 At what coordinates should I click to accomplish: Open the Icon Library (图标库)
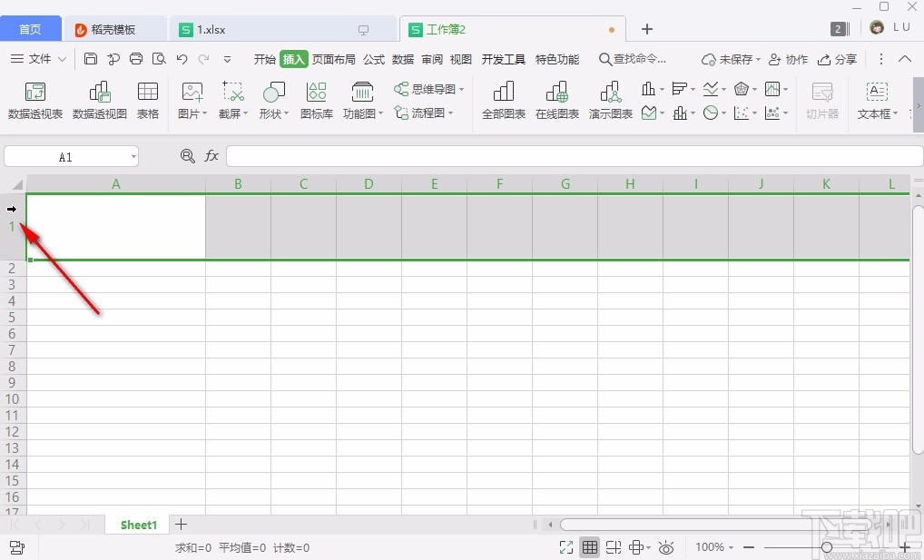click(316, 100)
